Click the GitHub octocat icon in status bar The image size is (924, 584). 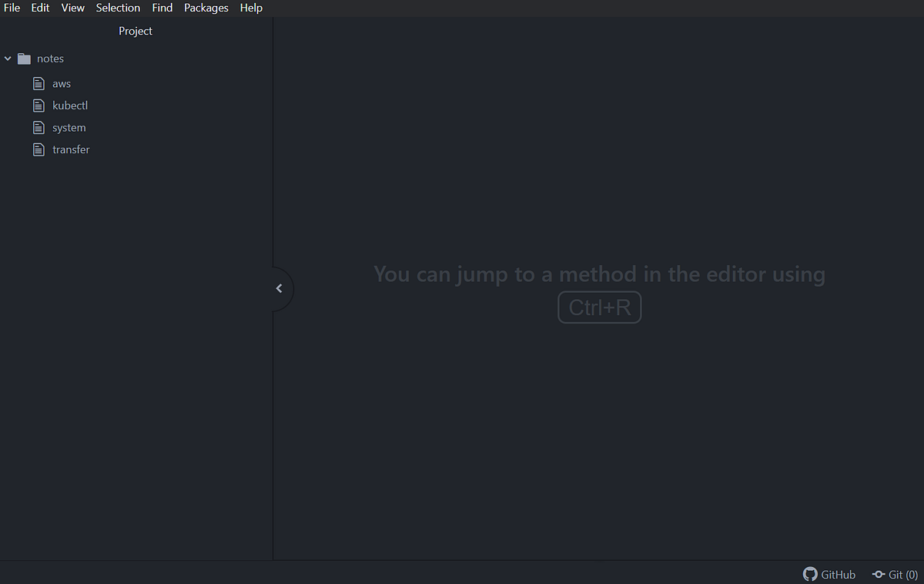coord(809,574)
